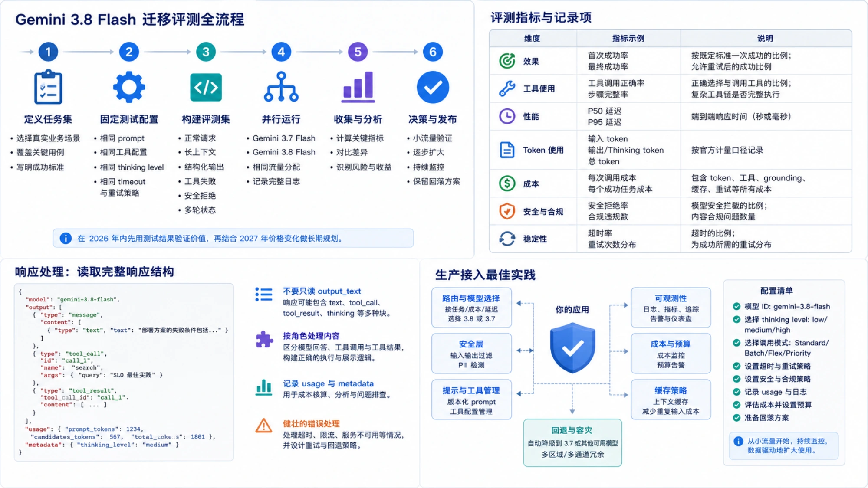Click the clock icon in the 性能 row

click(x=507, y=116)
